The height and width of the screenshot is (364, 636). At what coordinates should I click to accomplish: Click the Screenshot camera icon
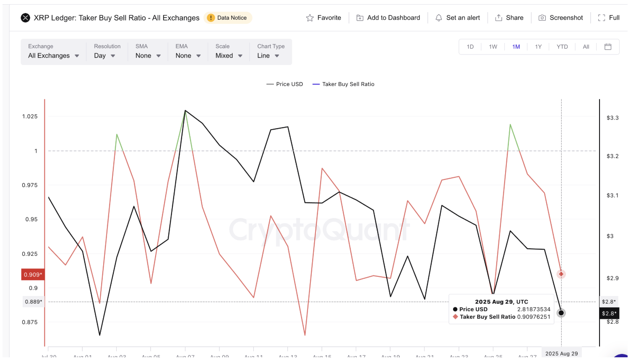click(542, 18)
